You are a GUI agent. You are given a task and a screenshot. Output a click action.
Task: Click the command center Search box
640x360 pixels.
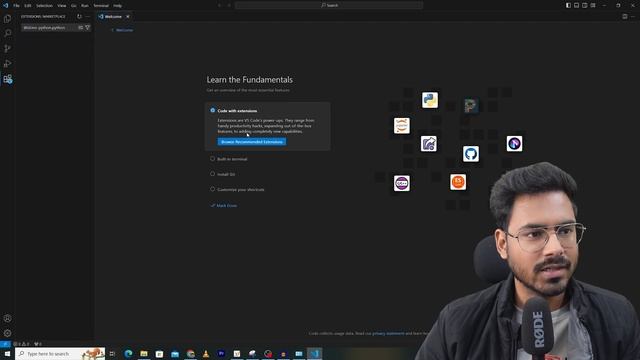[329, 5]
